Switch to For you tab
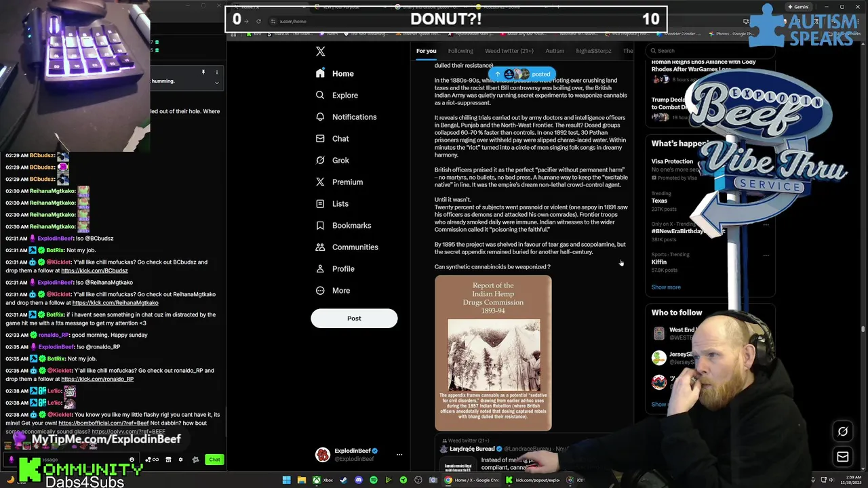Image resolution: width=868 pixels, height=488 pixels. tap(427, 51)
